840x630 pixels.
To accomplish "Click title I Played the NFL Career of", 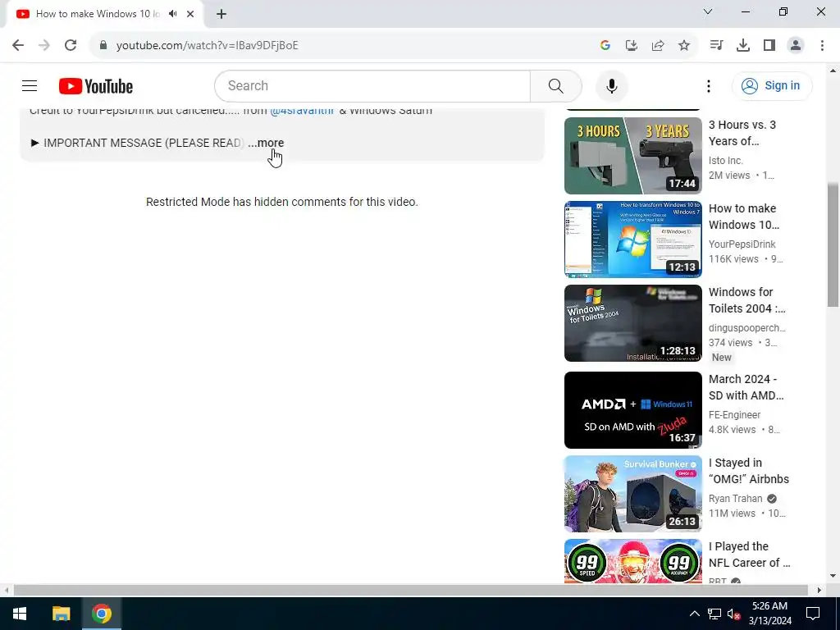I will click(x=750, y=554).
